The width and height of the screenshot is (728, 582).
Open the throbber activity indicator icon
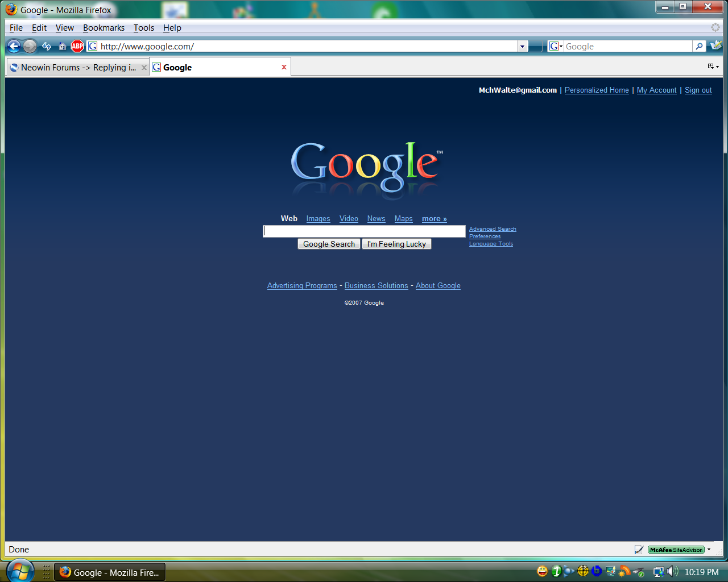715,27
